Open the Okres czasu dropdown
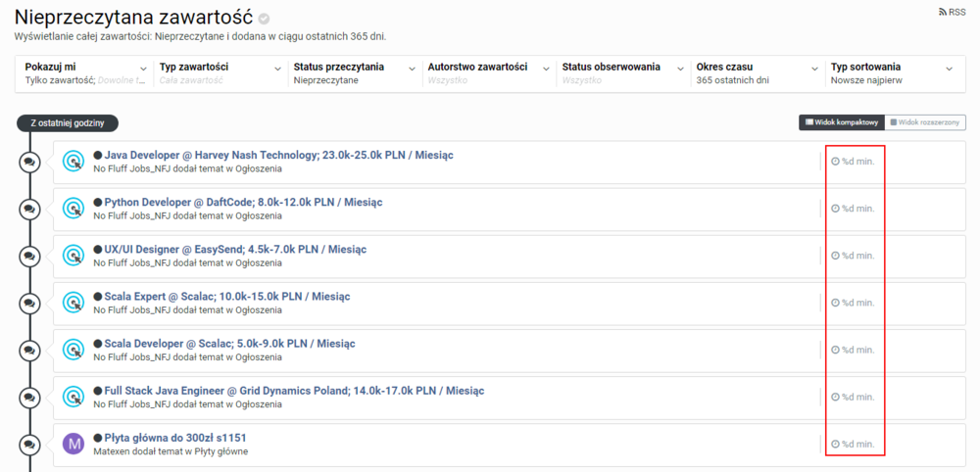The height and width of the screenshot is (472, 980). (x=758, y=73)
